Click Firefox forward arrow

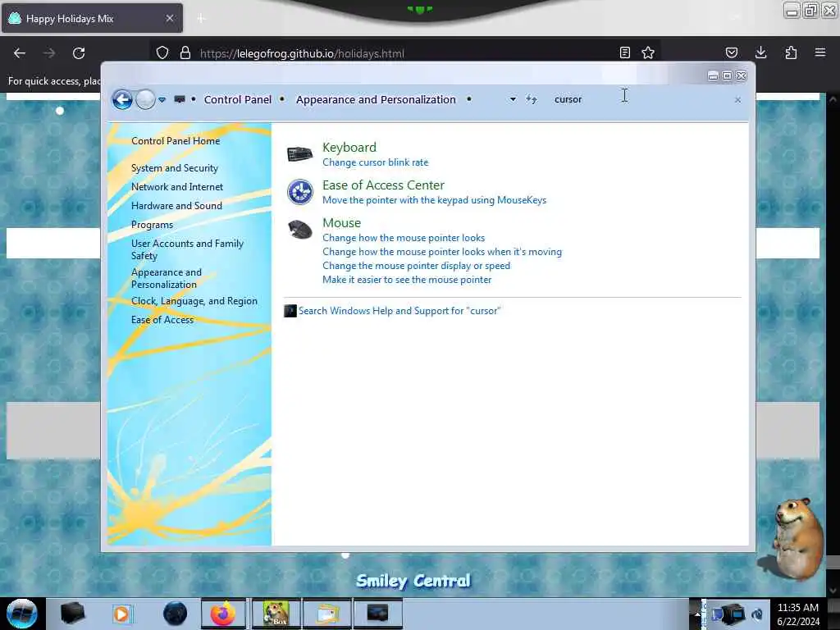pyautogui.click(x=49, y=53)
